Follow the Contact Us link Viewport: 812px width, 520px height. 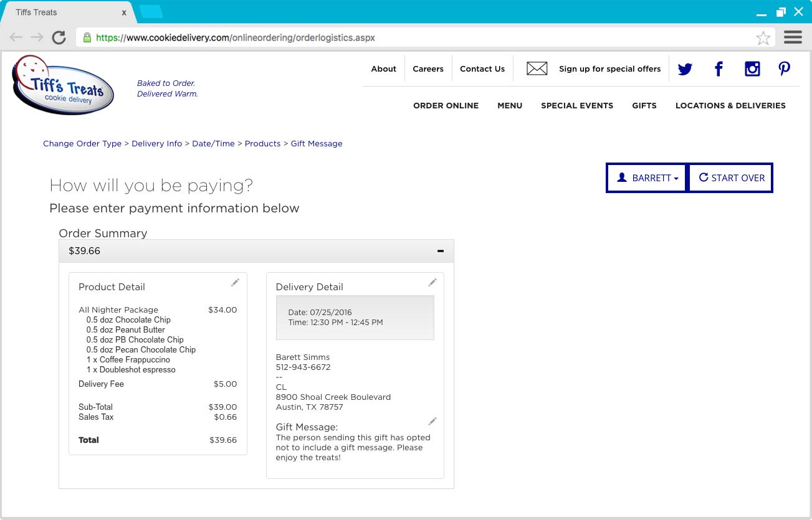[x=482, y=69]
